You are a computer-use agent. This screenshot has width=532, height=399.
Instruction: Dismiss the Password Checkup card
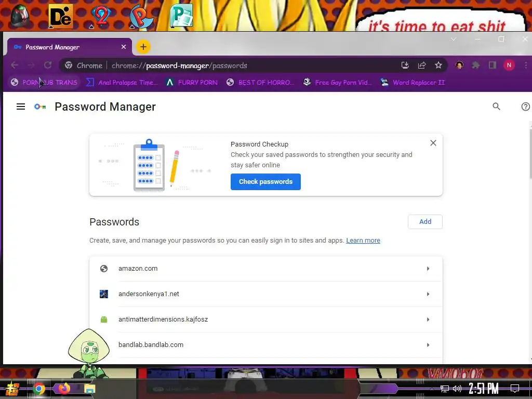pos(433,143)
